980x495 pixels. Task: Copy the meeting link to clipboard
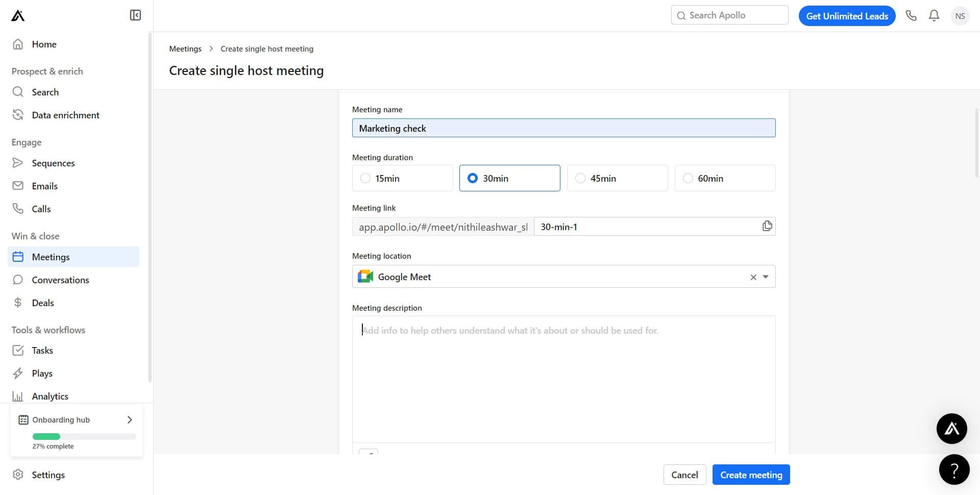[767, 226]
